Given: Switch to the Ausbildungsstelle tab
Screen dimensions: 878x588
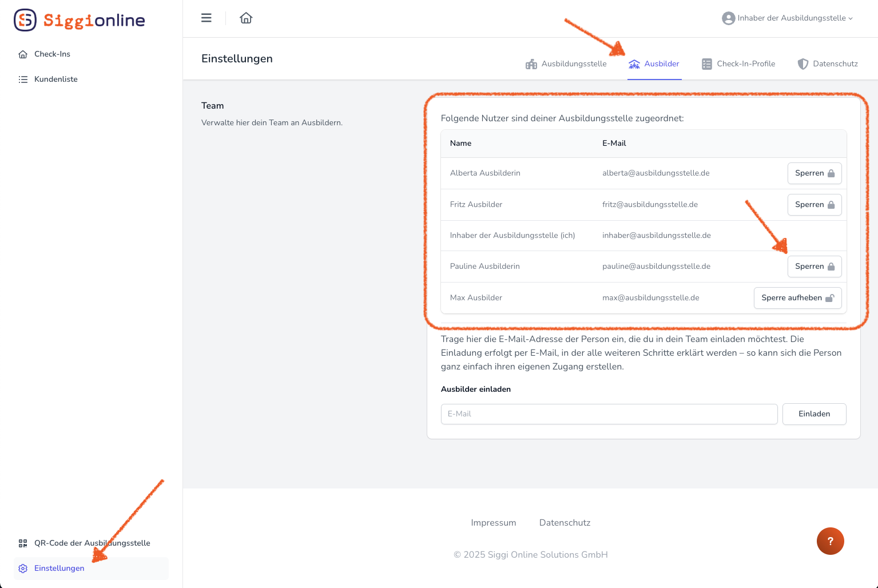Looking at the screenshot, I should [x=566, y=64].
